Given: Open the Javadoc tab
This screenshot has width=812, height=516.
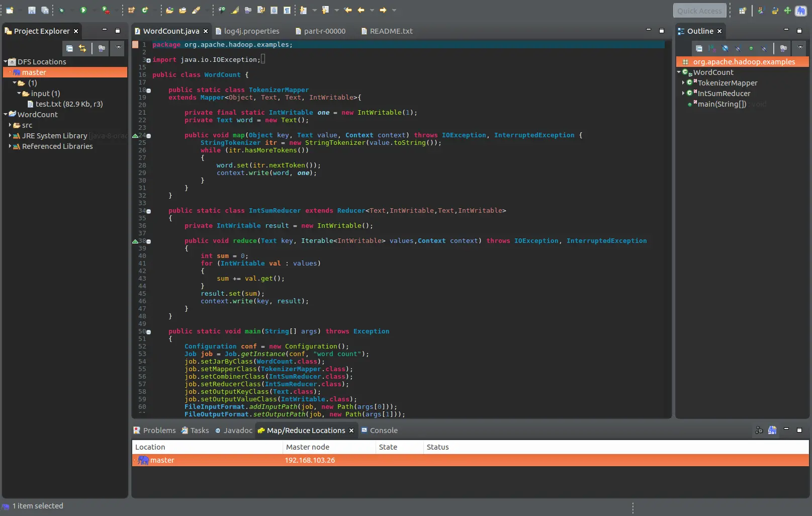Looking at the screenshot, I should click(233, 431).
